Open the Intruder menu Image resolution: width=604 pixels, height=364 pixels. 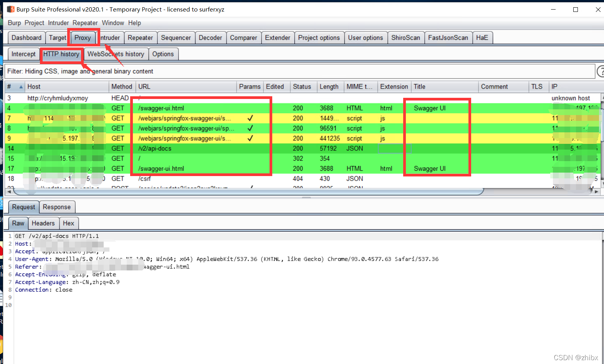pos(58,23)
